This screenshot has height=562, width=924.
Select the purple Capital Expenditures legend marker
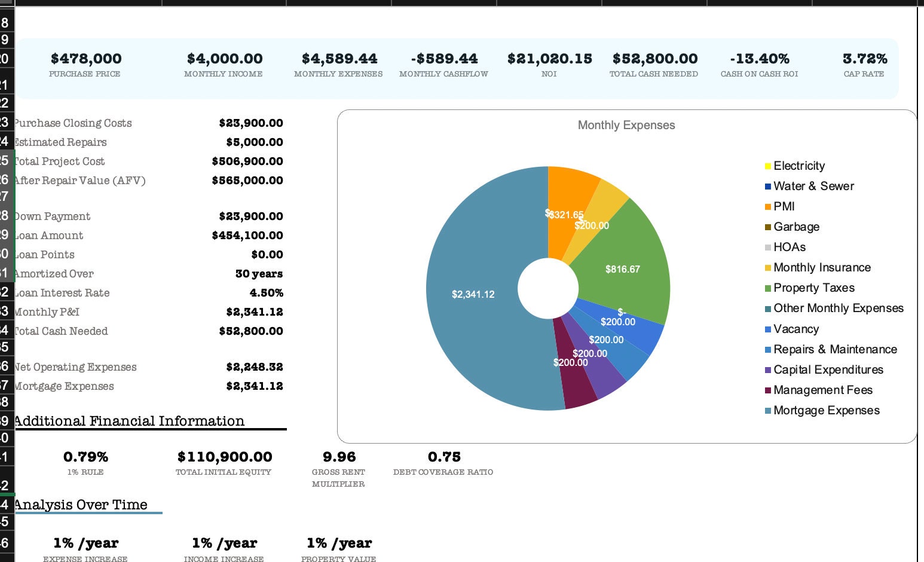point(767,369)
